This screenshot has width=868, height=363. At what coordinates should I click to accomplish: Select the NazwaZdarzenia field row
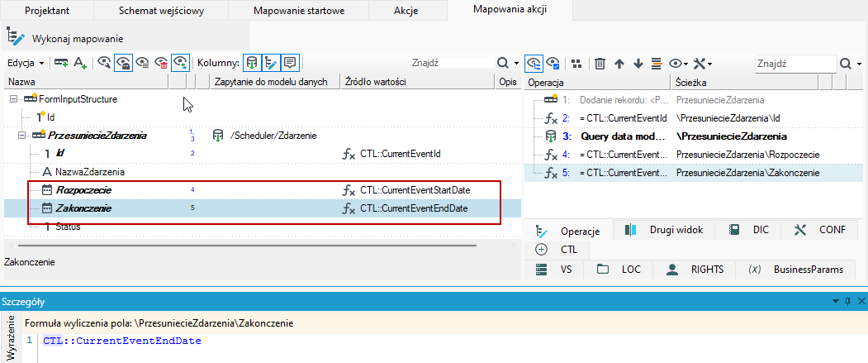point(264,172)
